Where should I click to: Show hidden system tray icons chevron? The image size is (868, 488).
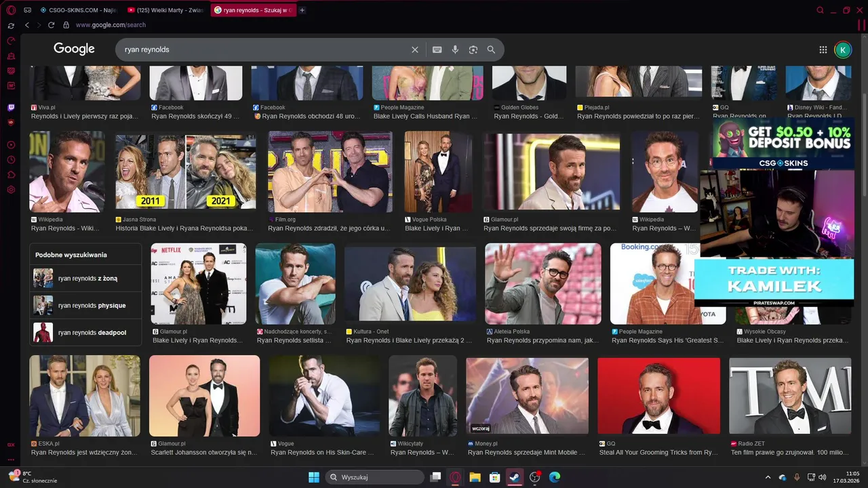pyautogui.click(x=768, y=477)
